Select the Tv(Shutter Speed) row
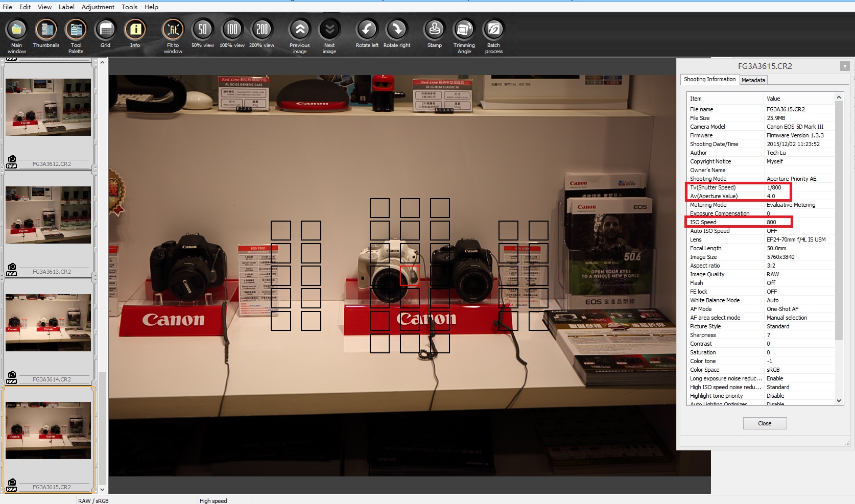 pos(761,187)
